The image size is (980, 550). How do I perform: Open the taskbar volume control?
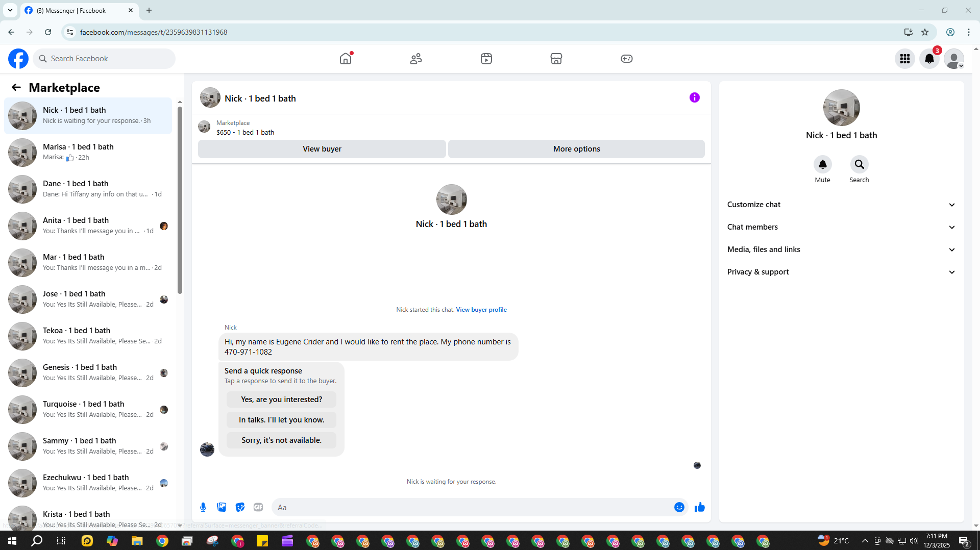click(x=914, y=541)
